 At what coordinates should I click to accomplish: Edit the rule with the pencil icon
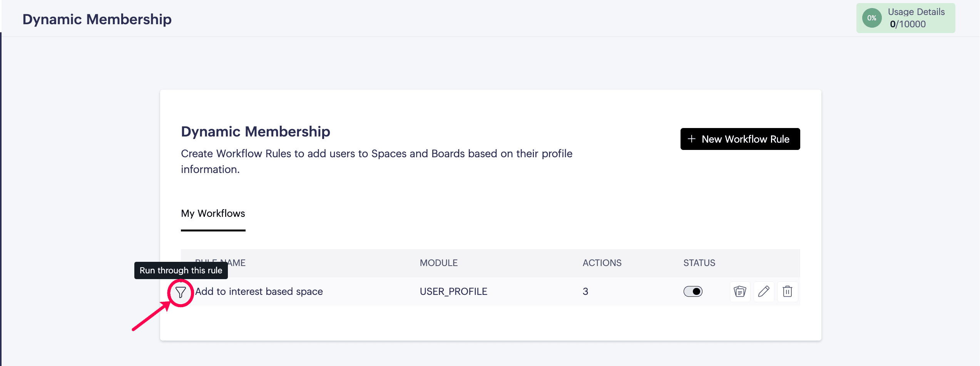[x=764, y=291]
